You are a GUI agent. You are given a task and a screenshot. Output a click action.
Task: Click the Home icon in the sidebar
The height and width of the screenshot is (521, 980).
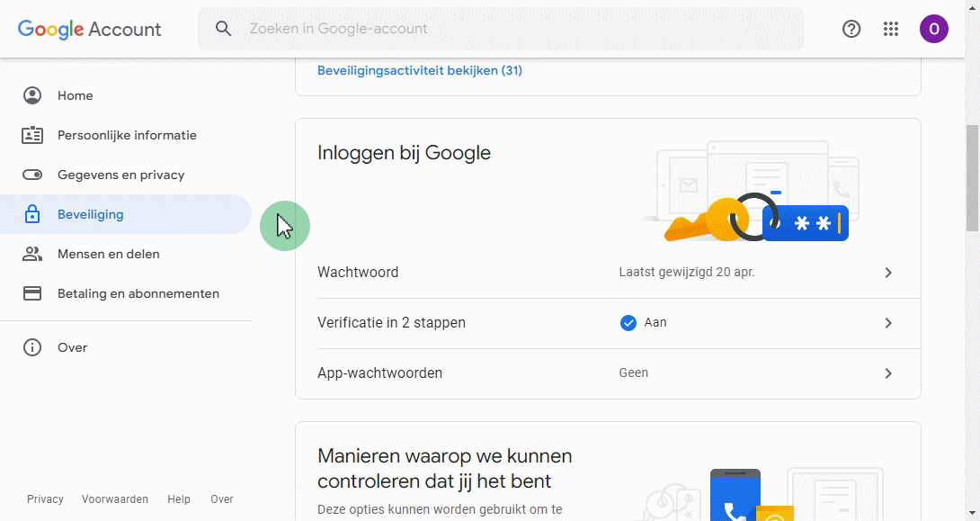click(x=32, y=95)
